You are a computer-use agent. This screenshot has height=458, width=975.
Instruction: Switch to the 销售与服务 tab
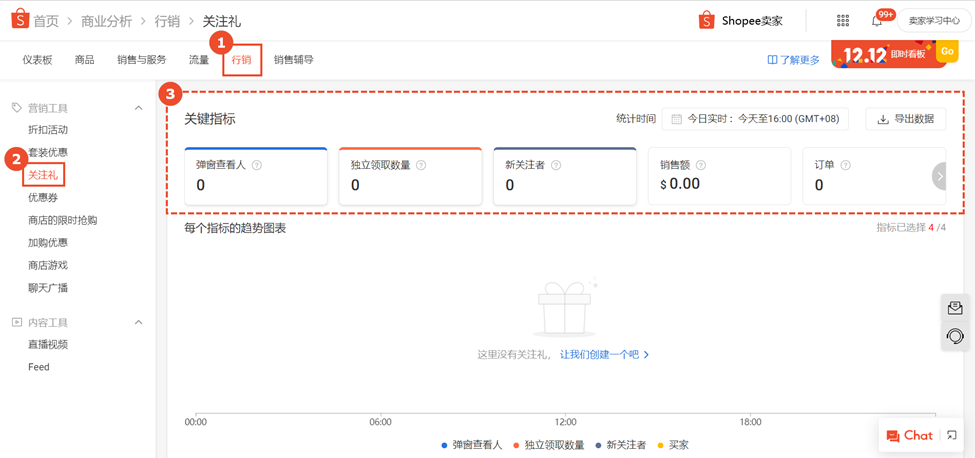[142, 60]
